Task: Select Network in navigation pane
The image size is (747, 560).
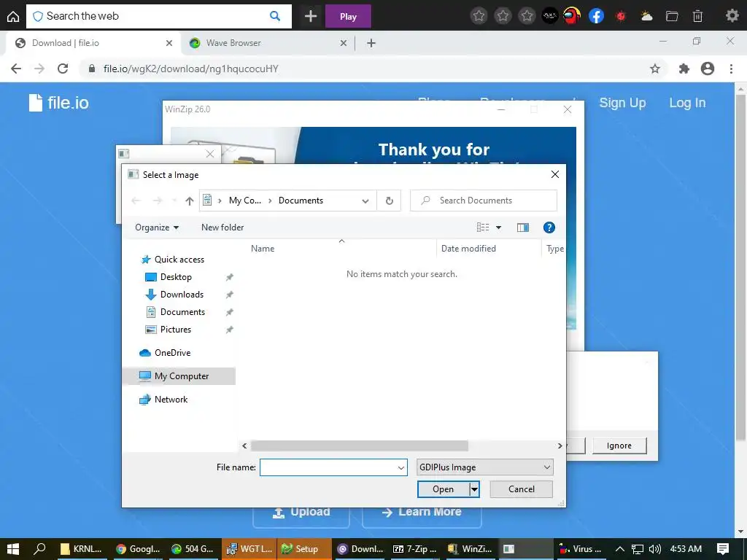Action: coord(171,400)
